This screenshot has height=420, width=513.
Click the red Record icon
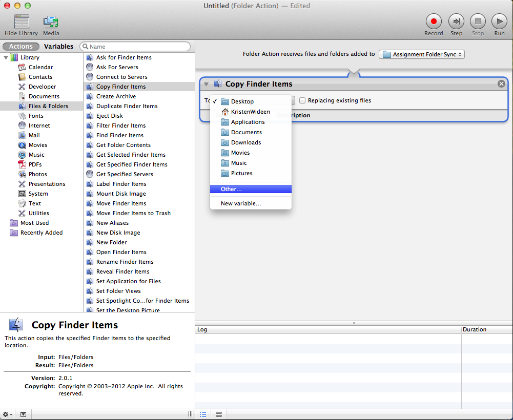pyautogui.click(x=433, y=22)
